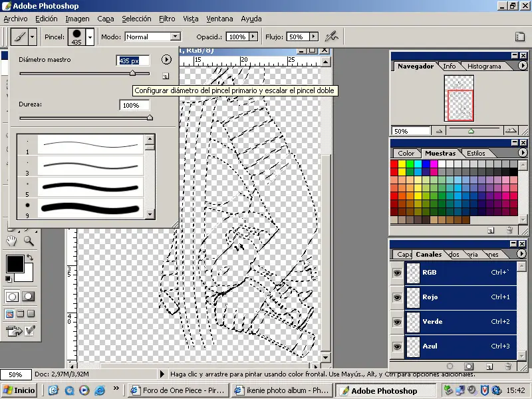
Task: Switch to standard edit mode
Action: [12, 297]
